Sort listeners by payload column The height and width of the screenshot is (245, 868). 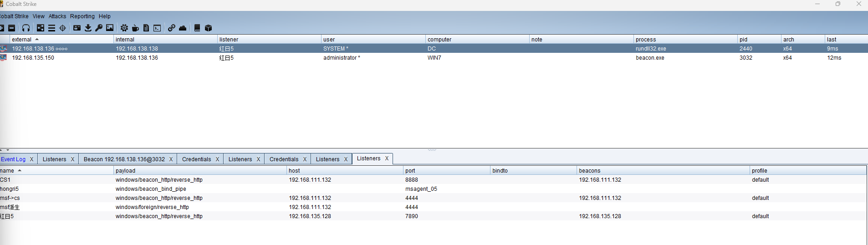click(200, 171)
